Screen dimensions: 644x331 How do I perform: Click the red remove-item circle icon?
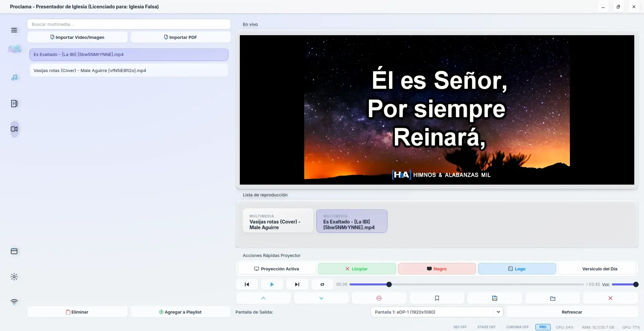[379, 298]
